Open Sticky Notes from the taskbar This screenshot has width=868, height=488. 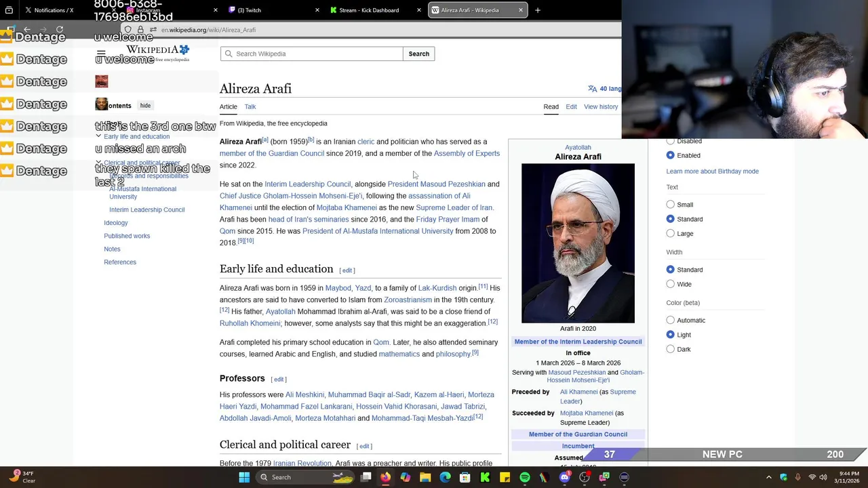[x=505, y=477]
